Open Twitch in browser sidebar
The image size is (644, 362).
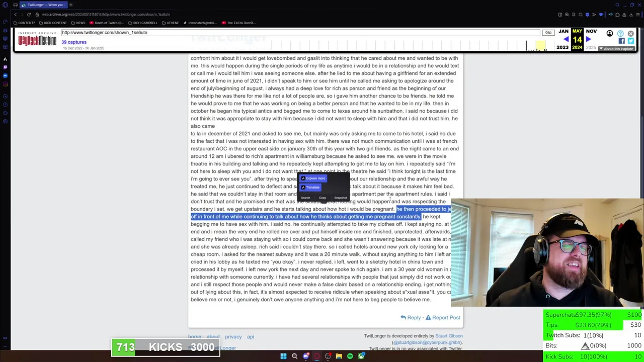pyautogui.click(x=5, y=67)
